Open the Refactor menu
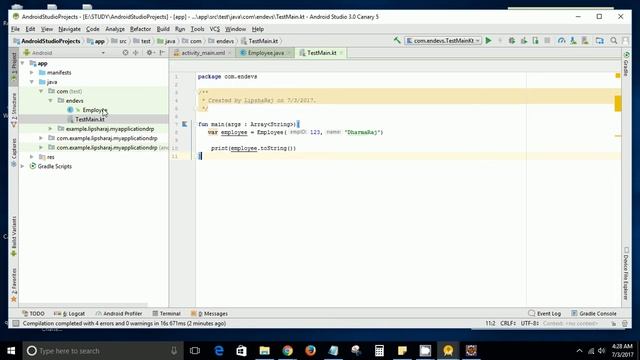This screenshot has width=640, height=360. tap(140, 29)
